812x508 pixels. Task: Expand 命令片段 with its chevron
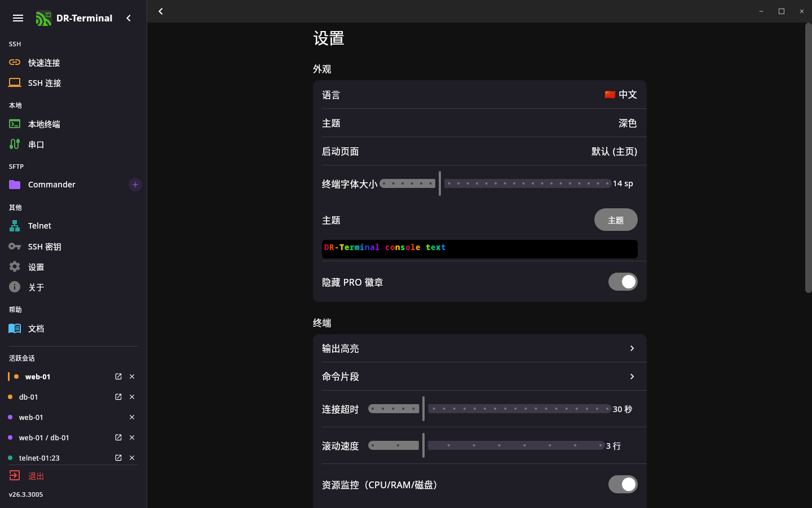pos(632,376)
